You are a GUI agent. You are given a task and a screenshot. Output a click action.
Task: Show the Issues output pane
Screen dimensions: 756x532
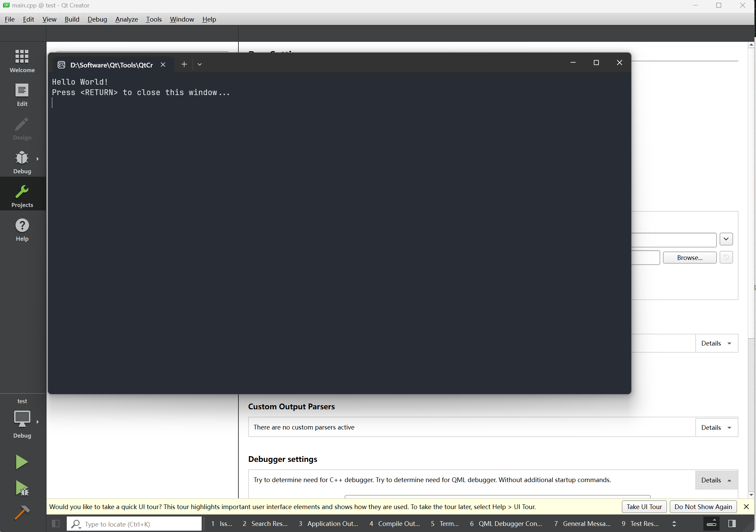222,524
